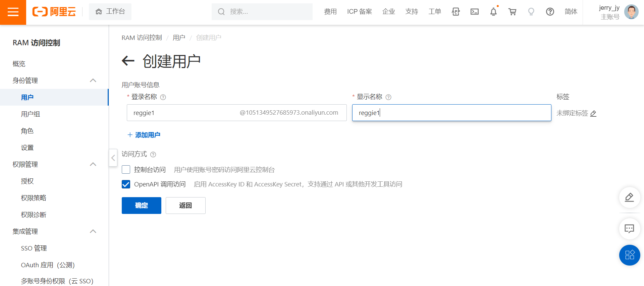Open 工单 menu in header
This screenshot has height=286, width=644.
435,12
